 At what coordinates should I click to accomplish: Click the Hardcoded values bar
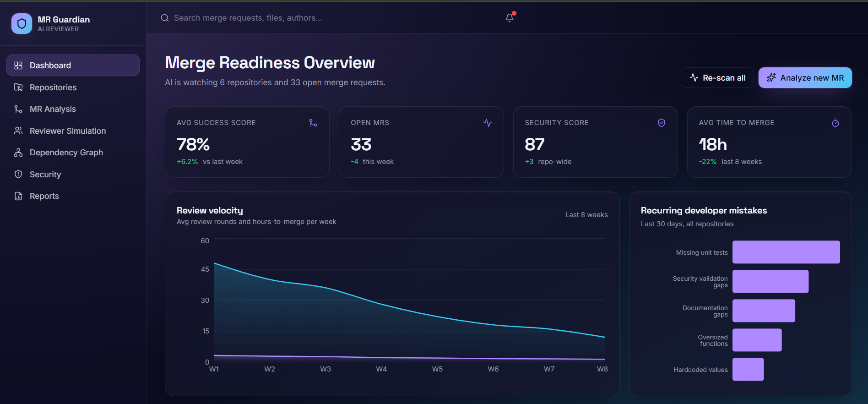coord(748,370)
